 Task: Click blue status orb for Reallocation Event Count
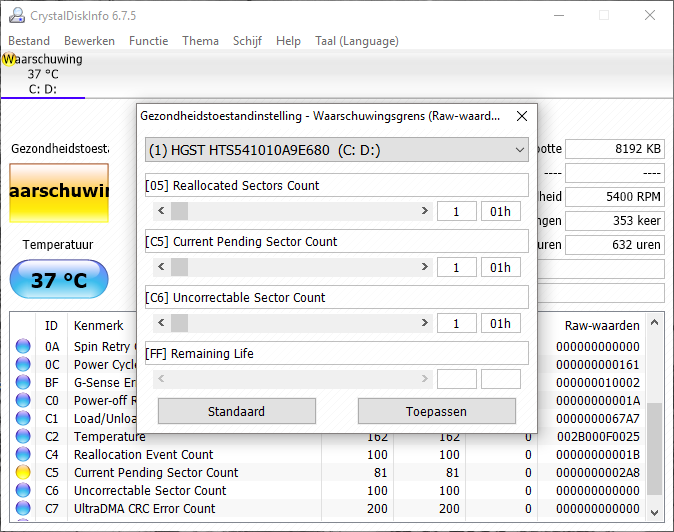click(23, 455)
